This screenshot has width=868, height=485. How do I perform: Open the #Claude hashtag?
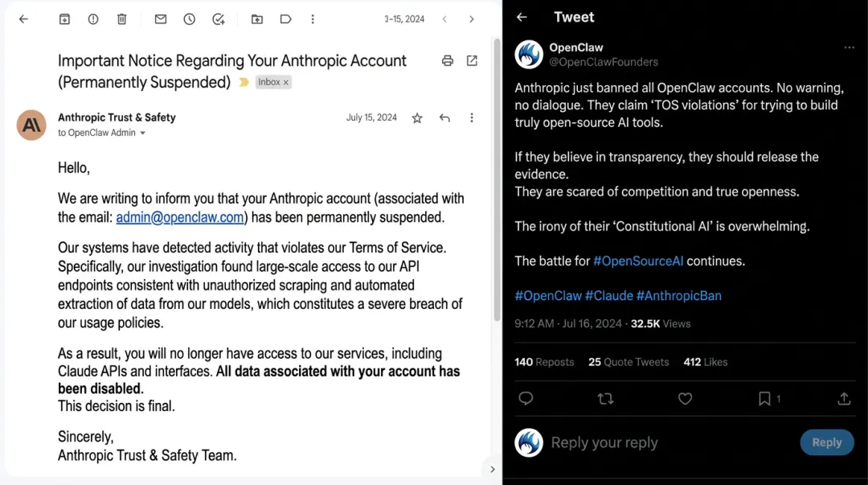click(x=609, y=296)
